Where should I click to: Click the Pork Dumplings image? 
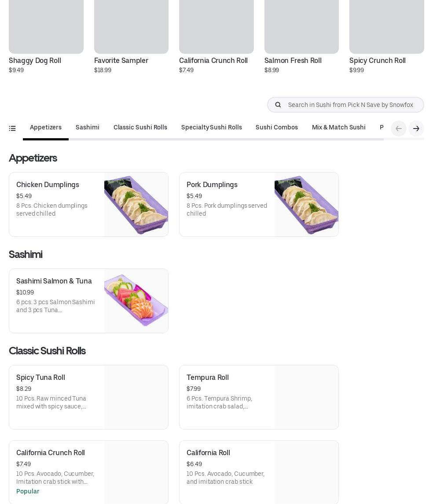click(x=306, y=205)
